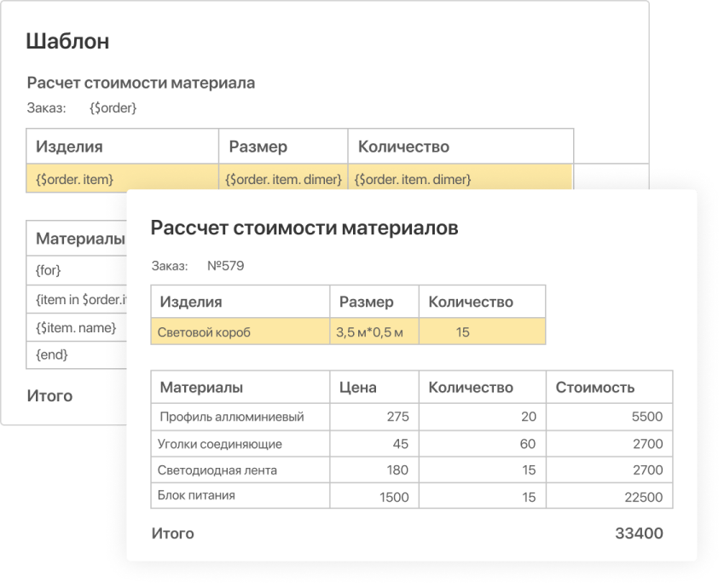Select the {$item. name} row
Viewport: 724px width, 588px height.
click(x=77, y=328)
